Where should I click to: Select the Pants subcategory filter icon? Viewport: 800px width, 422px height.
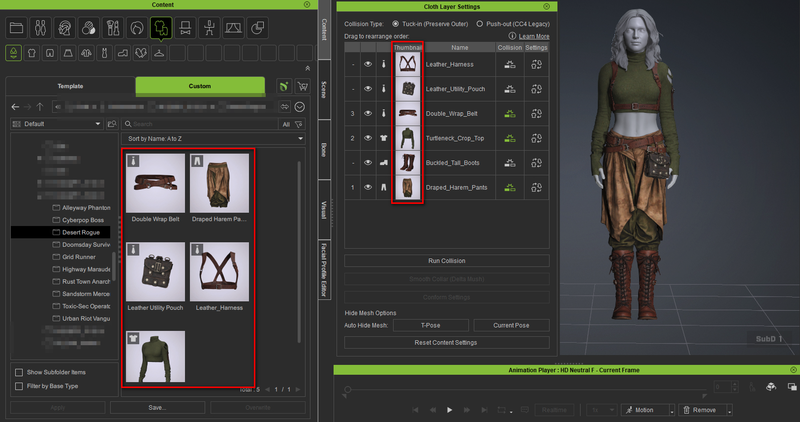point(50,53)
